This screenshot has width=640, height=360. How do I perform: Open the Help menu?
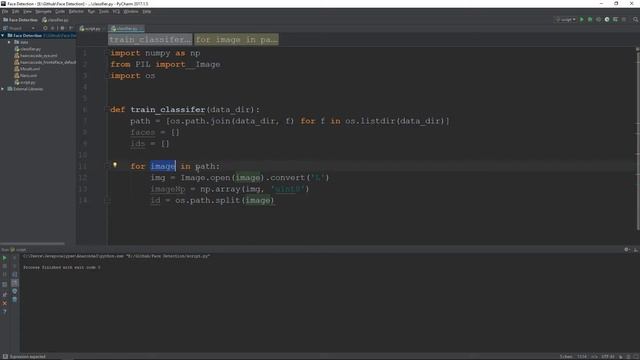click(147, 11)
